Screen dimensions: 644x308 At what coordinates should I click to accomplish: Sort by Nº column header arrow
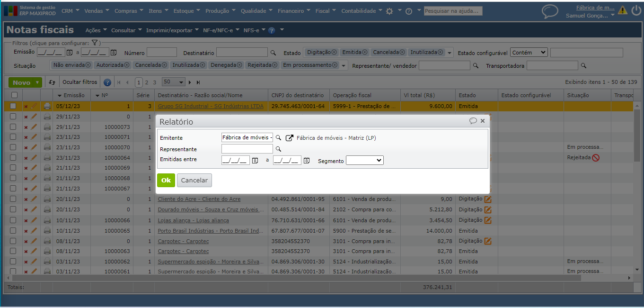pos(97,96)
